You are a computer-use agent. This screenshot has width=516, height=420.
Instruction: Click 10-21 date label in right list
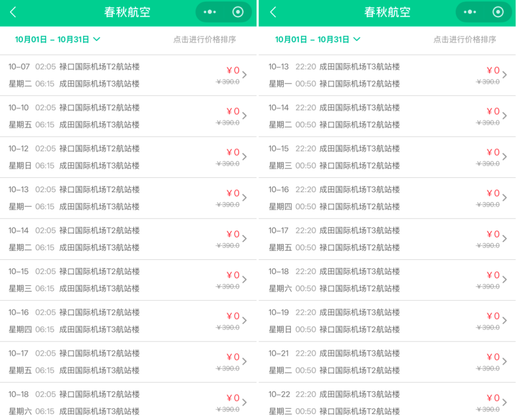tap(279, 354)
